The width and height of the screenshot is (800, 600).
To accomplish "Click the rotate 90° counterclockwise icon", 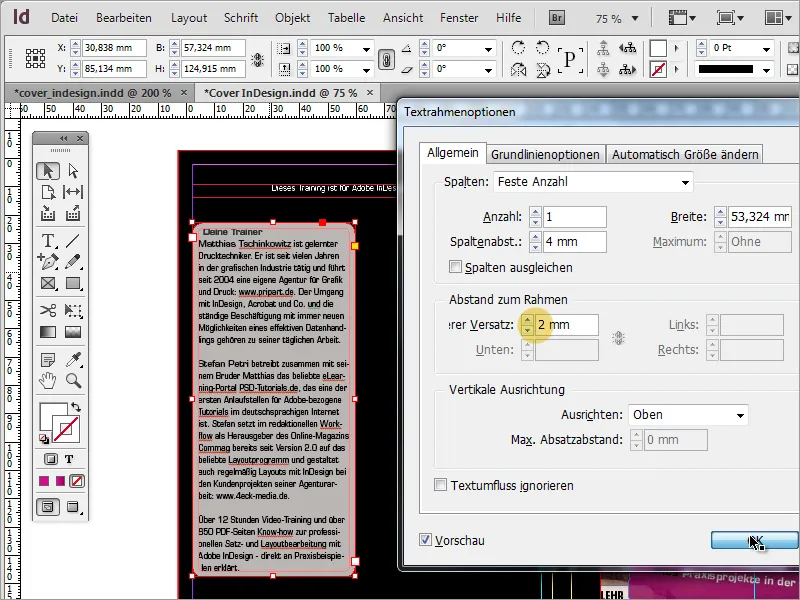I will coord(542,47).
